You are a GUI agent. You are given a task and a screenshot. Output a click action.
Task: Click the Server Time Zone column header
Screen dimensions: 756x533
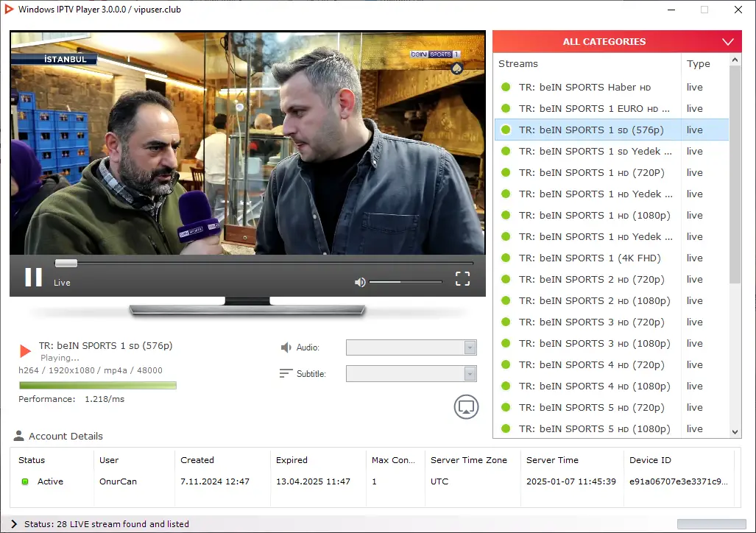pyautogui.click(x=469, y=460)
